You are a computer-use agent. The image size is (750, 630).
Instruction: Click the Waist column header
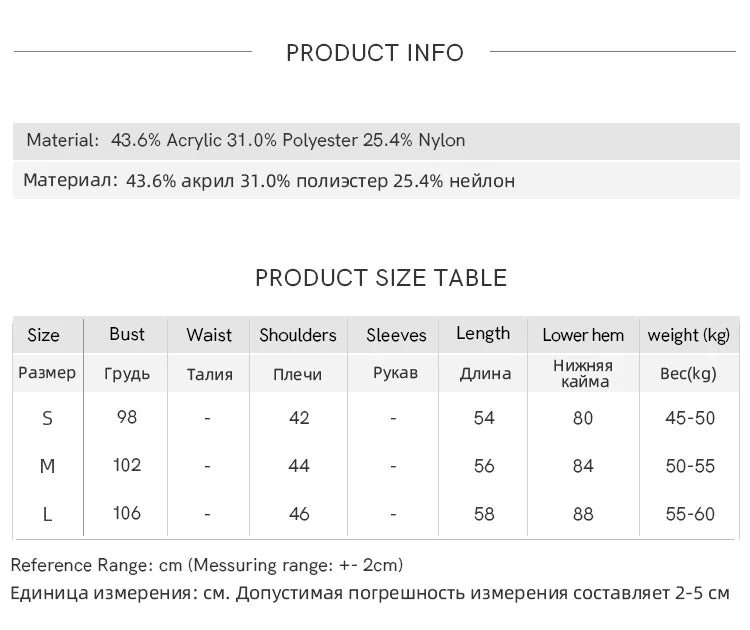(x=209, y=335)
